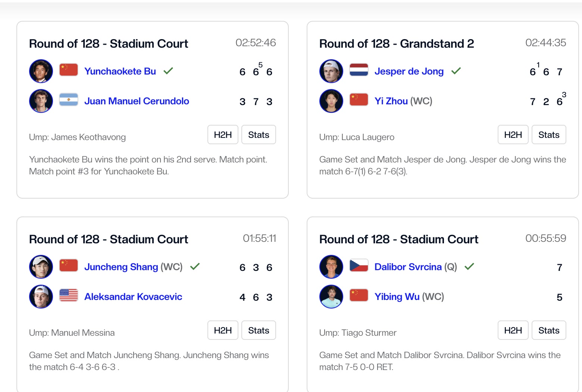Click China flag beside Juncheng Shang
This screenshot has height=392, width=582.
[69, 266]
